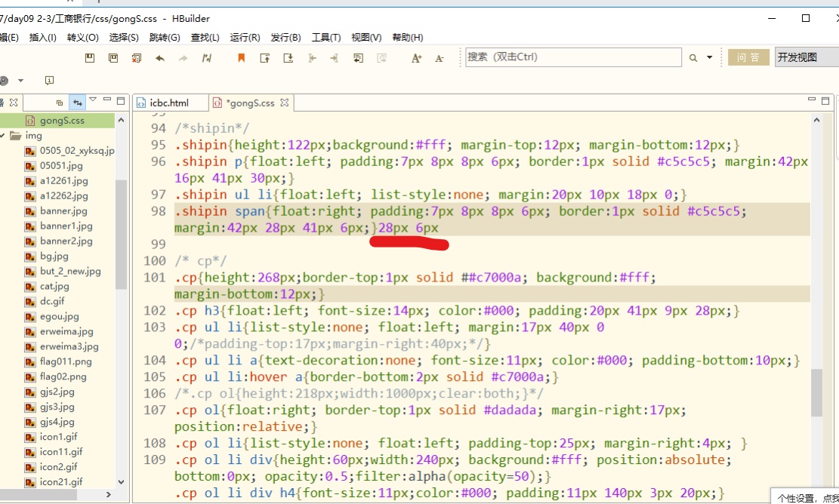Click the editor vertical scrollbar thumb
This screenshot has width=839, height=504.
(816, 392)
